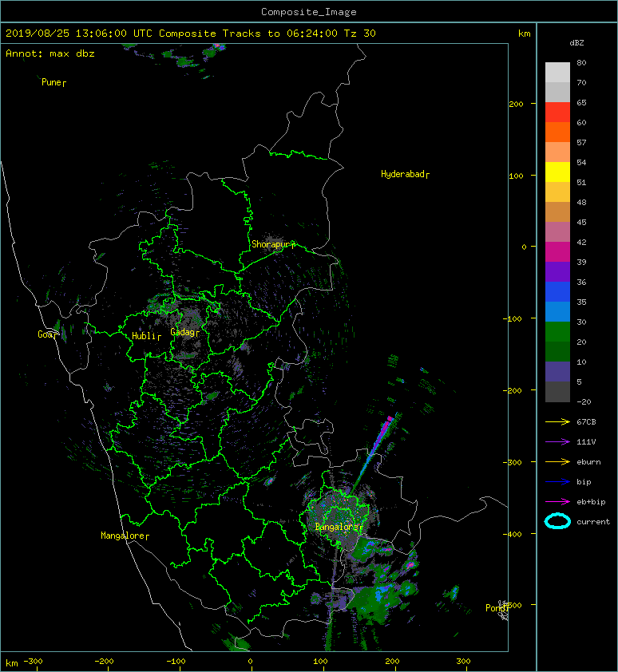
Task: Click the 'Bangalore' city label
Action: (x=337, y=527)
